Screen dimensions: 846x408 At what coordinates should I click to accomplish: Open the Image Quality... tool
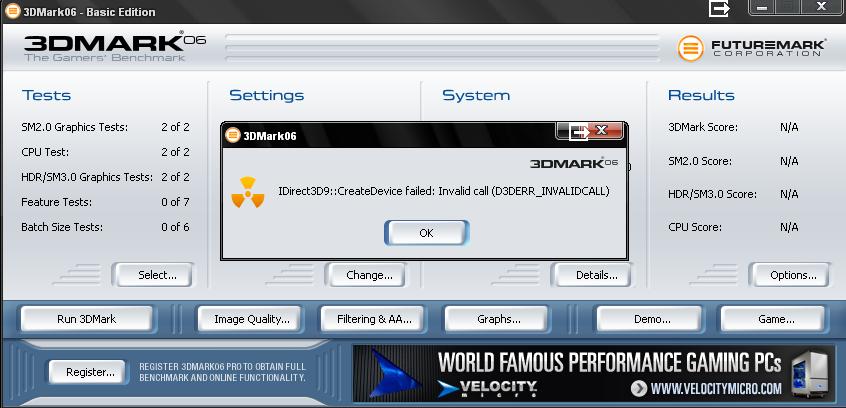251,319
